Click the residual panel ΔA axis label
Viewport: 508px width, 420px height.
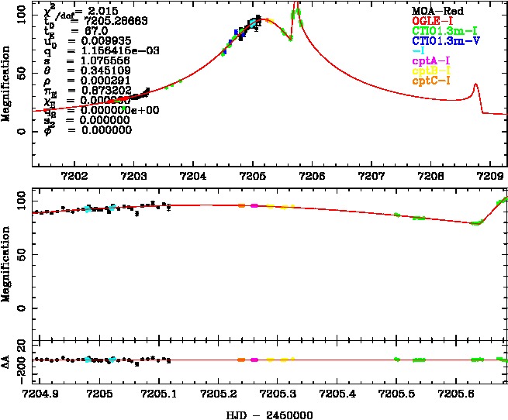[x=9, y=360]
